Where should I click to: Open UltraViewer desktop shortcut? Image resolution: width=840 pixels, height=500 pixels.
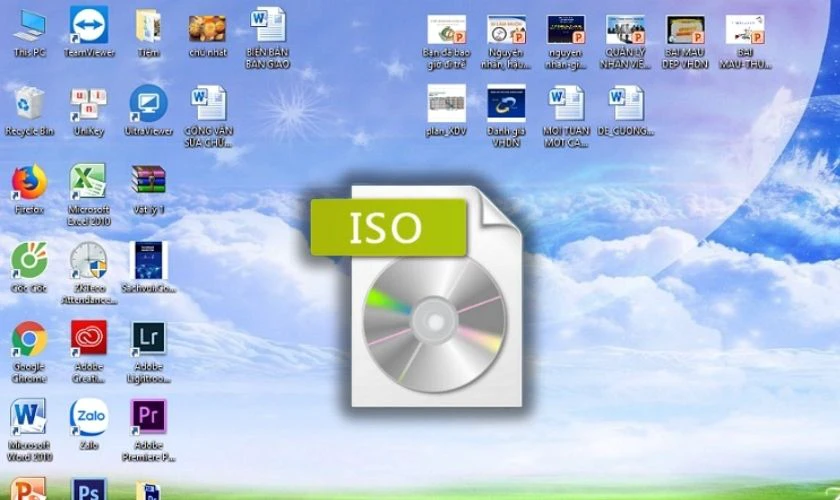pos(148,103)
